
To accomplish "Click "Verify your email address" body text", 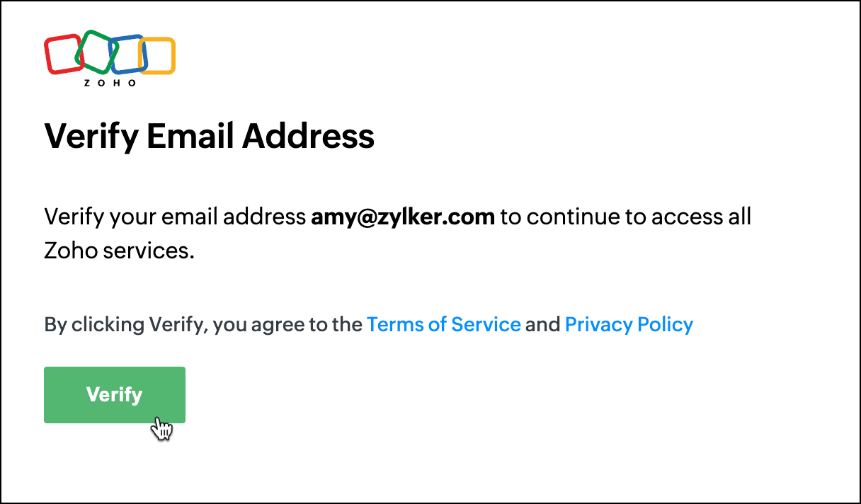I will click(175, 216).
